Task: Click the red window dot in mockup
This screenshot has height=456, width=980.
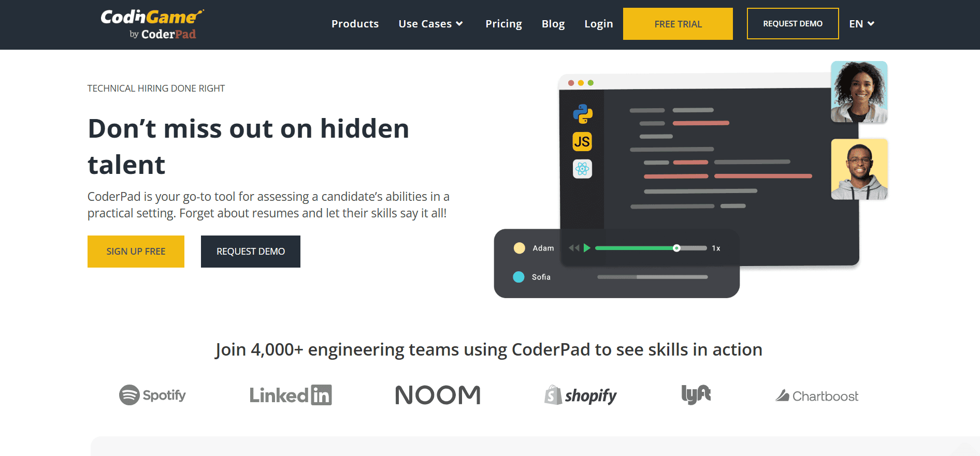Action: pyautogui.click(x=571, y=83)
